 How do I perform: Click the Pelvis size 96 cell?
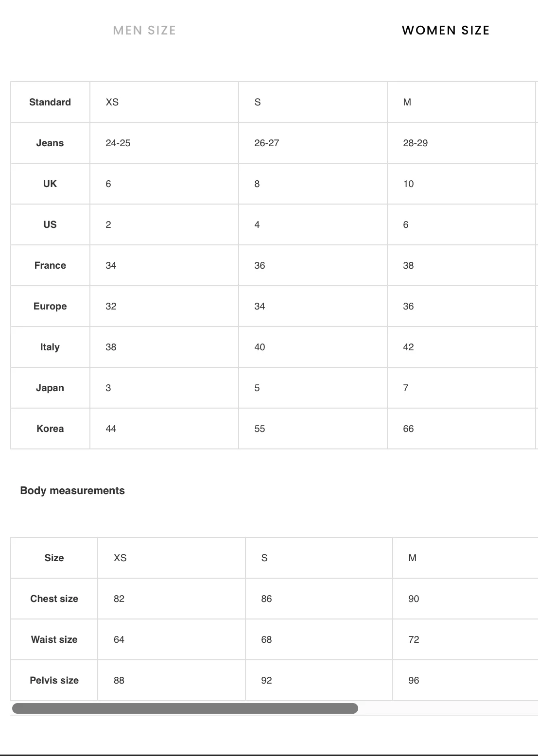(414, 680)
